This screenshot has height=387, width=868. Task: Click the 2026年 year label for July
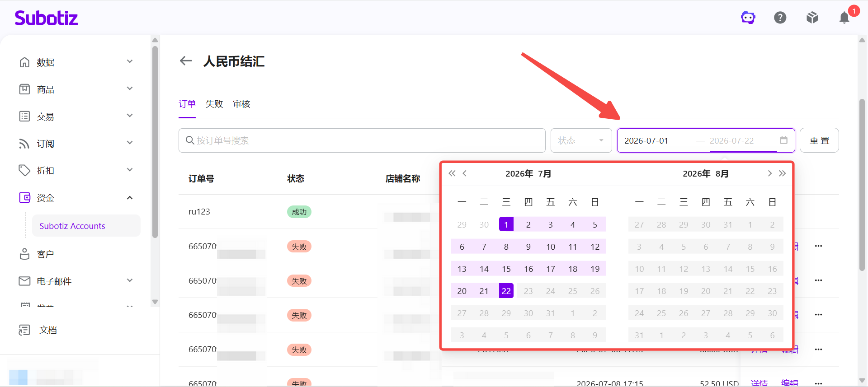point(519,173)
